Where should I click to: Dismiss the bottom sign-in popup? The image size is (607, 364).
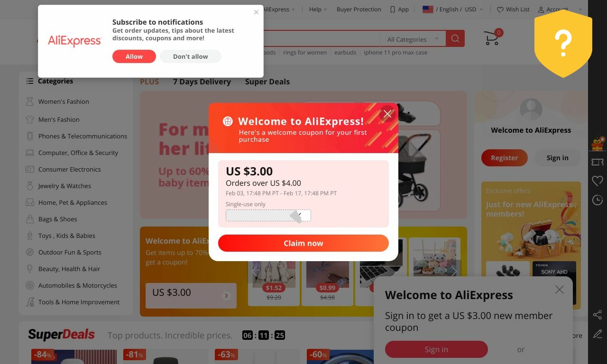pyautogui.click(x=560, y=290)
